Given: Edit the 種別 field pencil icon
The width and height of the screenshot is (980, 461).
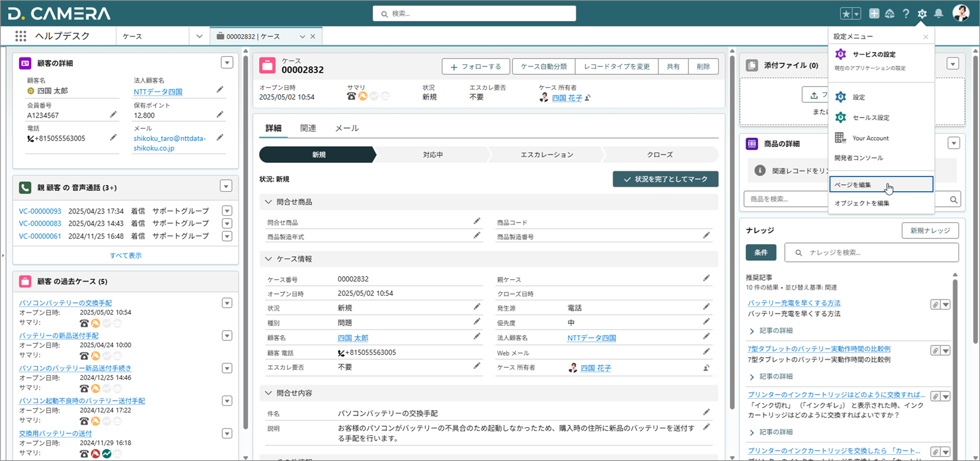Looking at the screenshot, I should pos(476,321).
